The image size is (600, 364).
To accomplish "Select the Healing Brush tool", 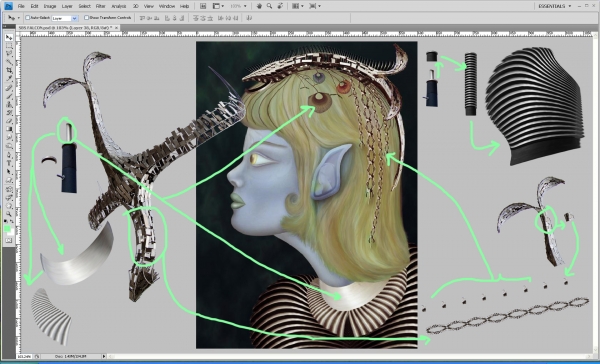I will tap(9, 88).
